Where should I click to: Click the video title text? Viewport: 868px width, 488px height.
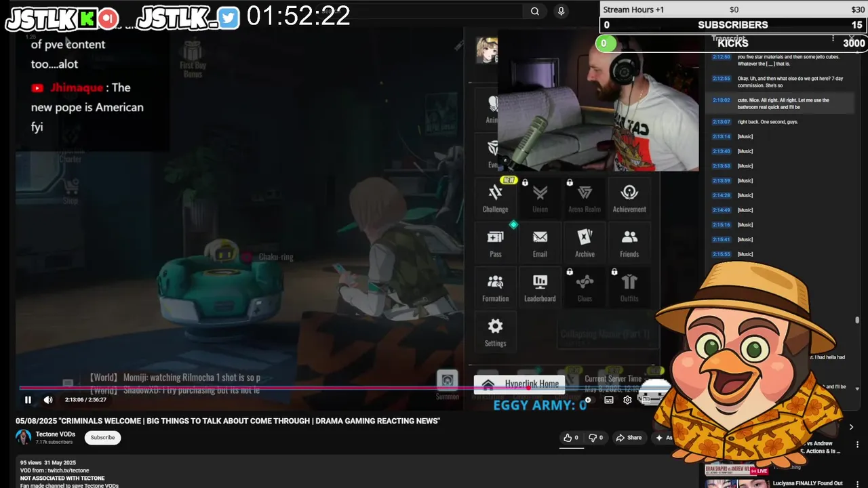click(x=228, y=421)
